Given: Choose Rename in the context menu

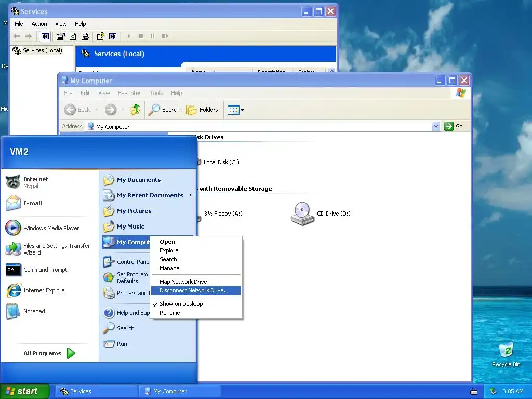Looking at the screenshot, I should pyautogui.click(x=196, y=313).
